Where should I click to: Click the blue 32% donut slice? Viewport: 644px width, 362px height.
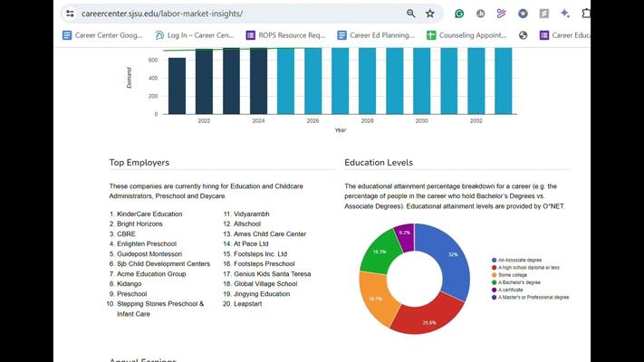tap(450, 259)
